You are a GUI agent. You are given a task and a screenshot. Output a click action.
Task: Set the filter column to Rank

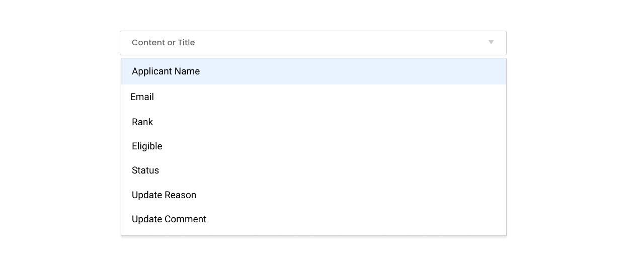(142, 122)
